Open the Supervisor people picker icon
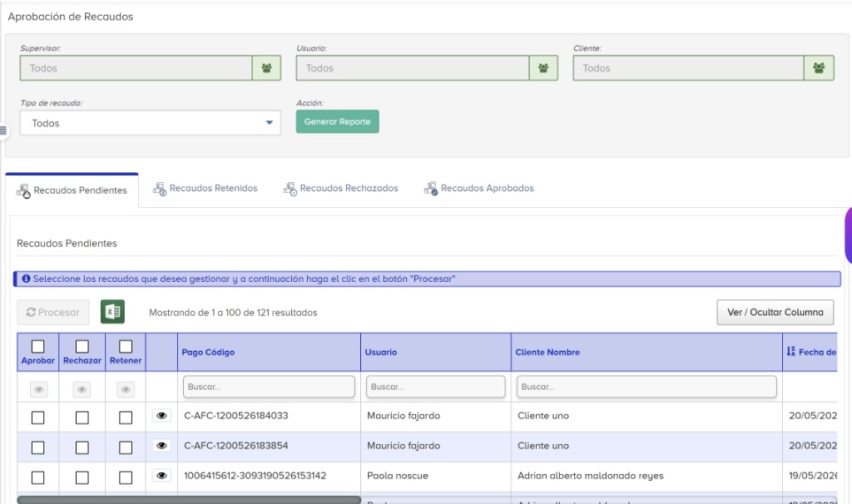This screenshot has height=504, width=852. click(x=266, y=68)
